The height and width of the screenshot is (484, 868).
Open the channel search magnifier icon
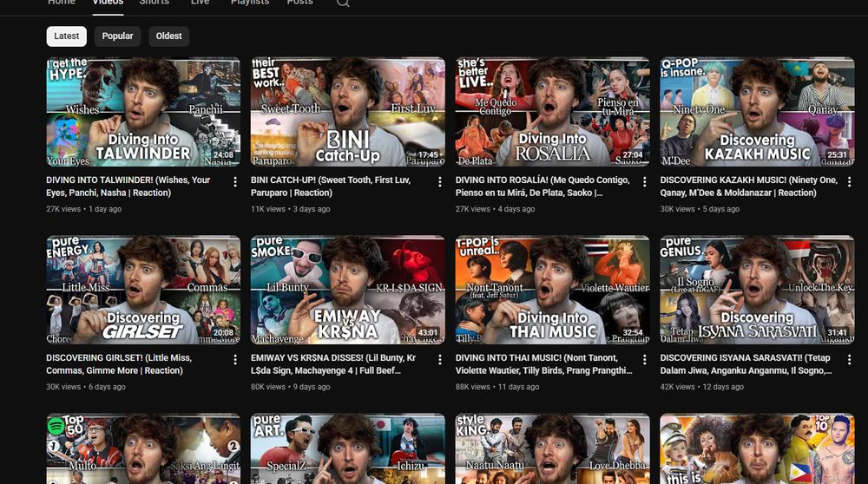[x=343, y=3]
